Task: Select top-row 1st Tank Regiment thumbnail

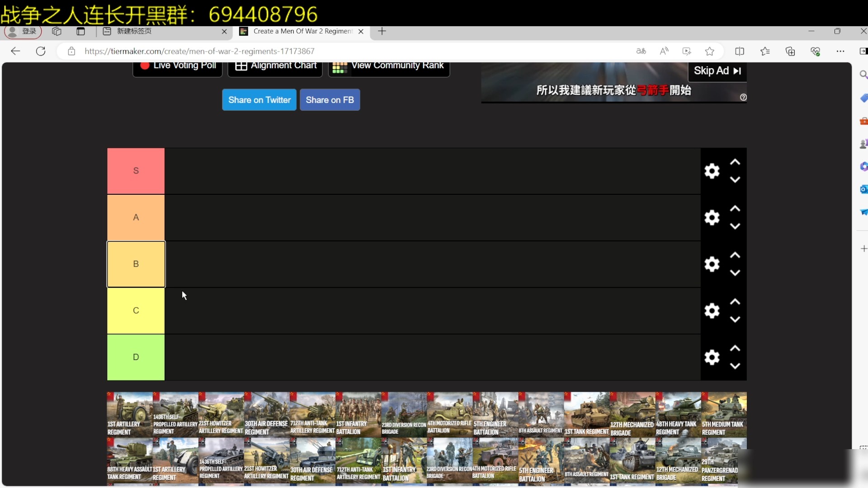Action: pyautogui.click(x=587, y=414)
